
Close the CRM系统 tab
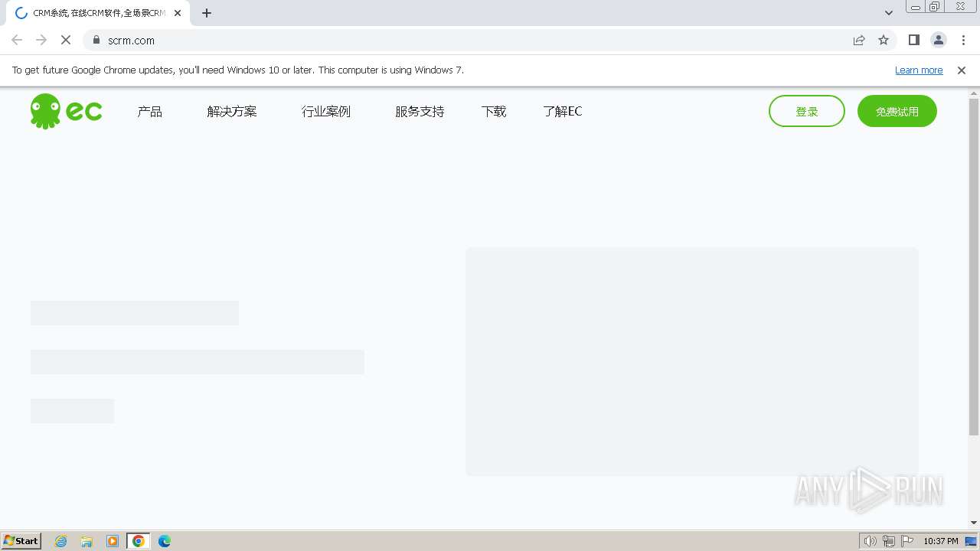tap(178, 13)
